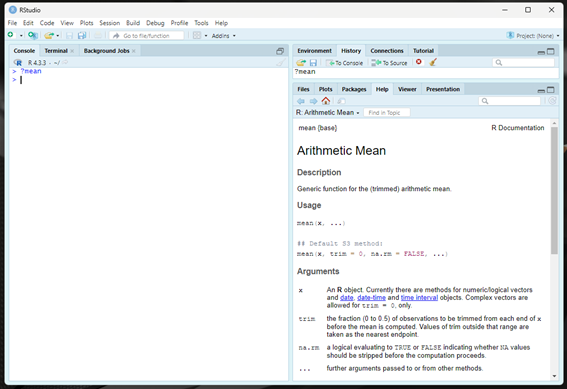Open the File menu
Screen dimensions: 567x389
click(x=12, y=23)
